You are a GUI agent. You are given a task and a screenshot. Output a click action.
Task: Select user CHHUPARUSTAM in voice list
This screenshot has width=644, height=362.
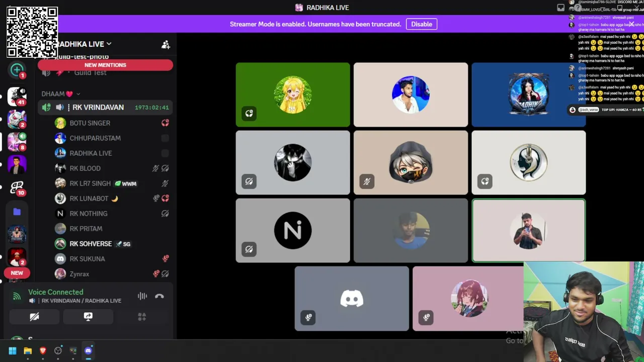[111, 138]
